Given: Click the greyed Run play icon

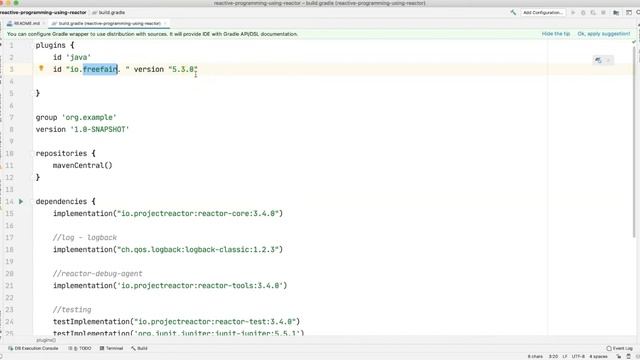Looking at the screenshot, I should [x=573, y=13].
